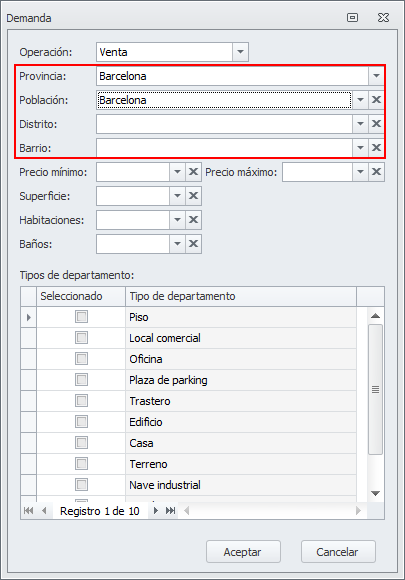Jump to the last record in navigator

[x=171, y=511]
